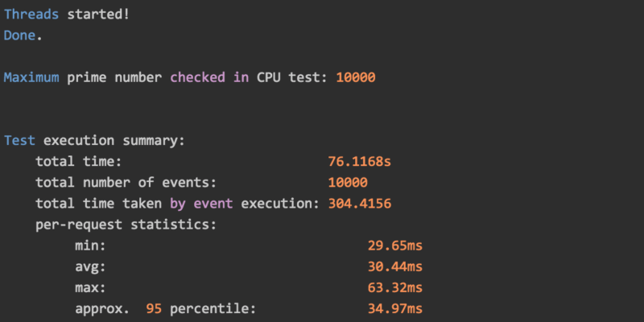Viewport: 644px width, 322px height.
Task: Click the 'total number of events:' label
Action: (x=126, y=183)
